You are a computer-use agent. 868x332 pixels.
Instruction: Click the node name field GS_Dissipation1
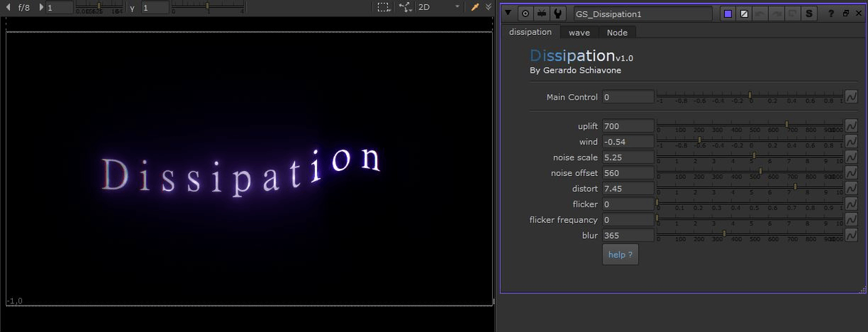(x=642, y=14)
